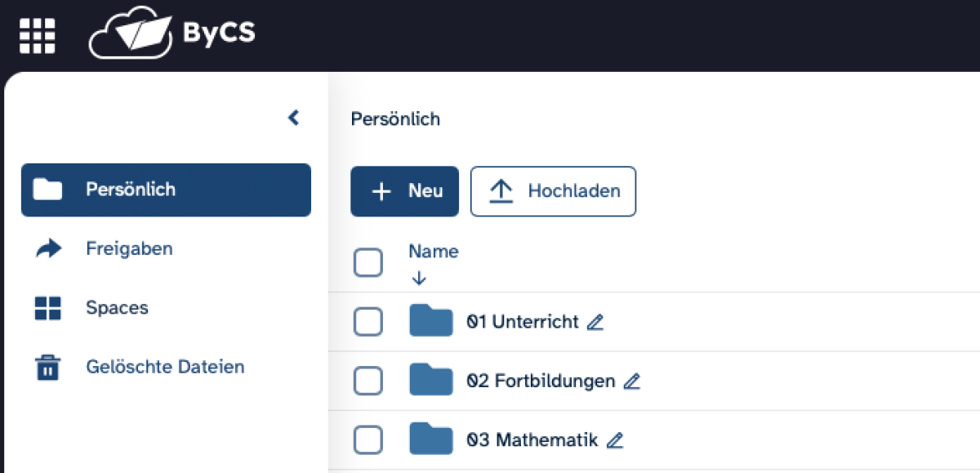Rename 01 Unterricht with pencil icon

[x=595, y=323]
